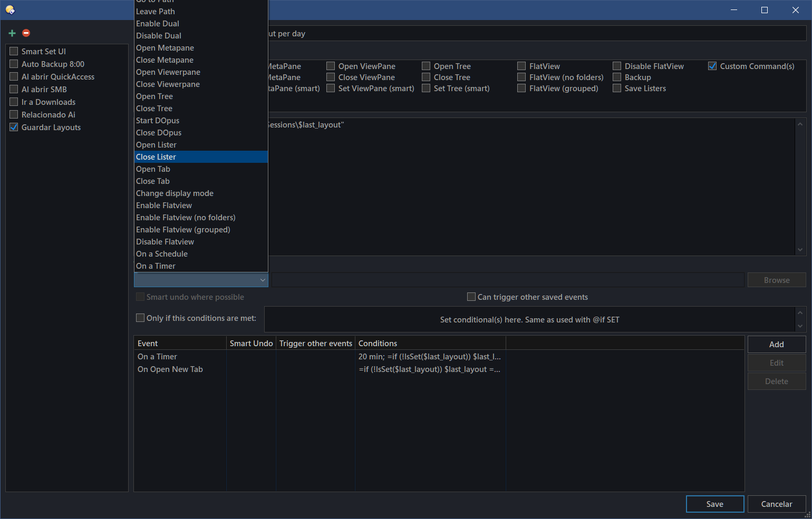Select the On Open New Tab row
Viewport: 812px width, 519px height.
click(439, 369)
